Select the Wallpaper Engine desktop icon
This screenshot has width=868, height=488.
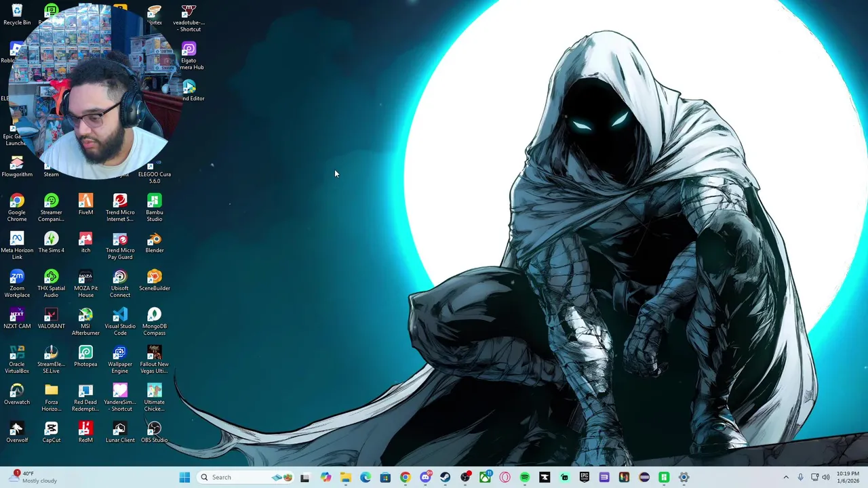120,359
